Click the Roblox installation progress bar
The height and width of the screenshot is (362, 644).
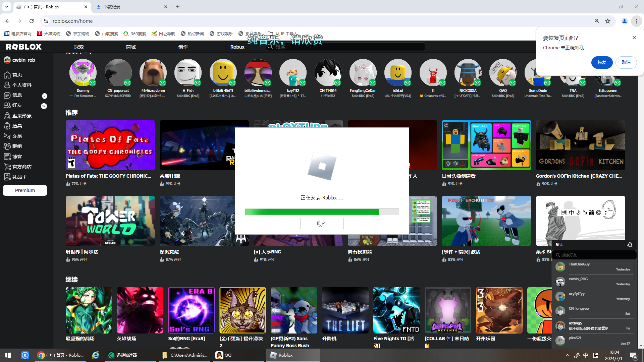[322, 212]
